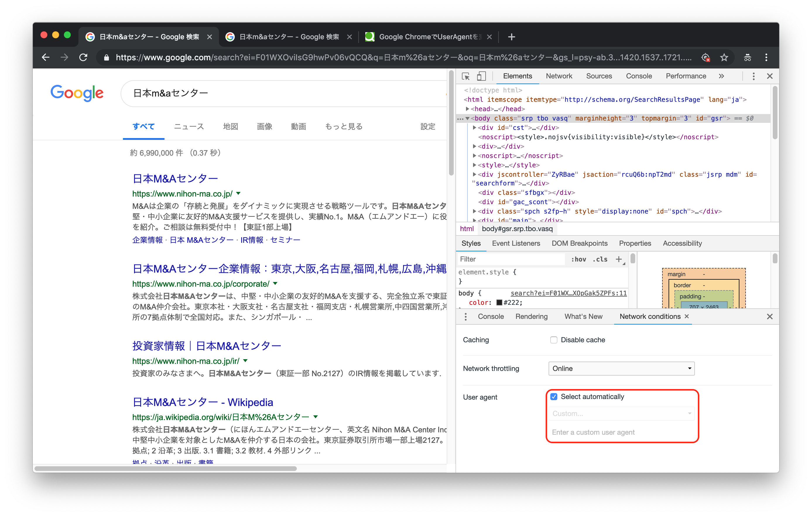Open drawer options via vertical dots icon
812x516 pixels.
coord(466,317)
